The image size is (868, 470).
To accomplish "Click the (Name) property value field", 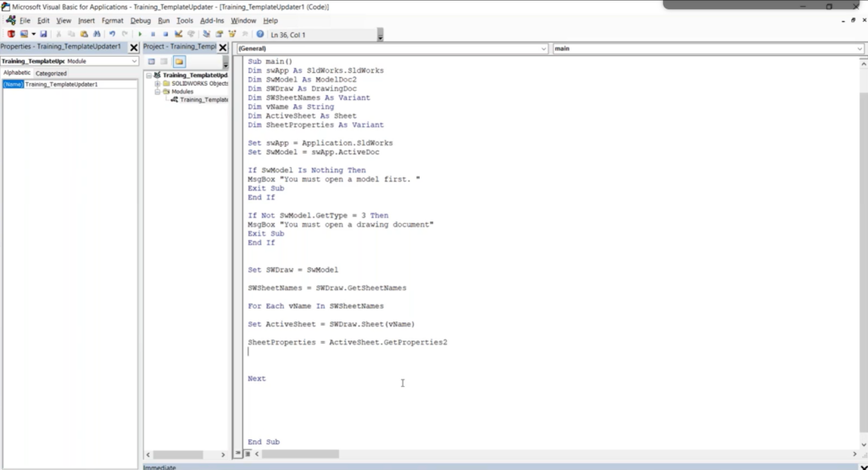I will pyautogui.click(x=81, y=84).
